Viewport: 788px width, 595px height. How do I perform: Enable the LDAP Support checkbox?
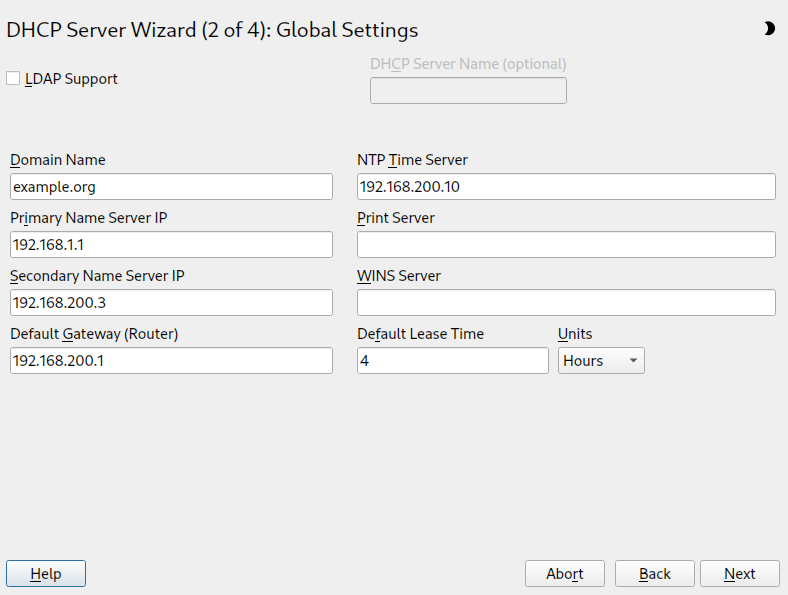pos(13,78)
